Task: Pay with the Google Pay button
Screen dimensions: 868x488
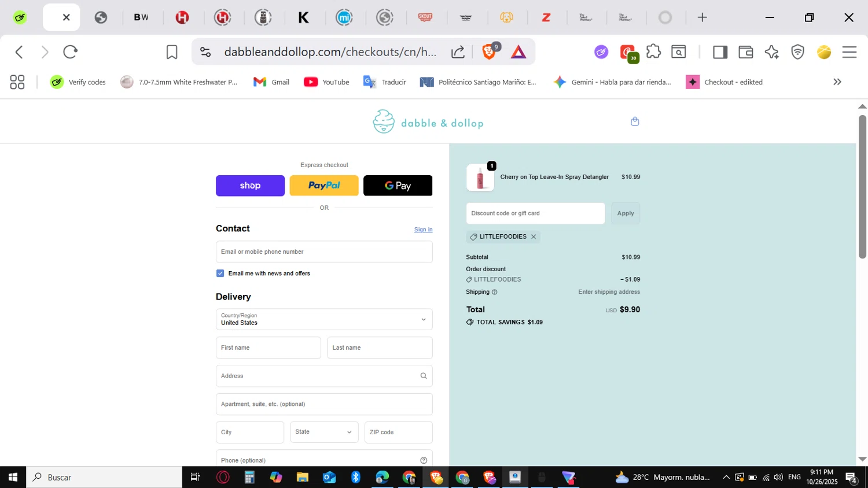Action: 398,186
